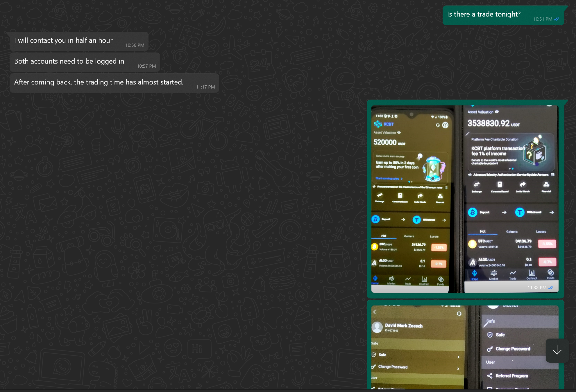Screen dimensions: 576x392
Task: Click the headset support icon beside KCBT
Action: point(438,125)
